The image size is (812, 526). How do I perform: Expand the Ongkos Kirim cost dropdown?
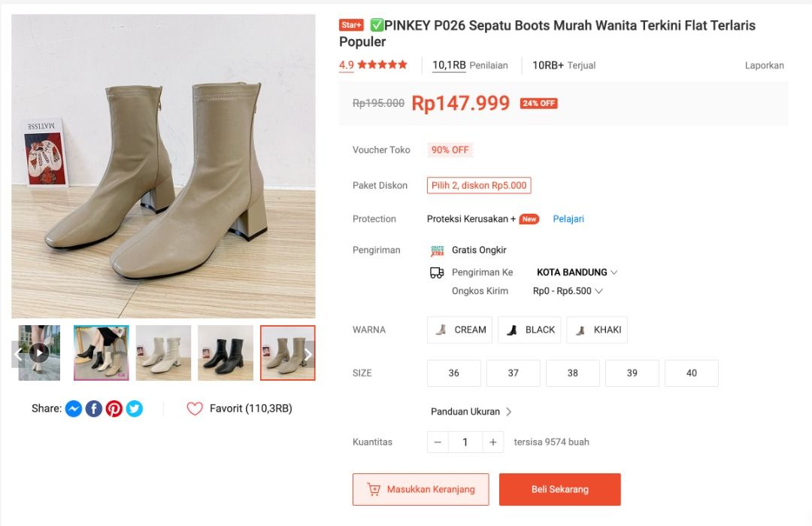tap(568, 291)
